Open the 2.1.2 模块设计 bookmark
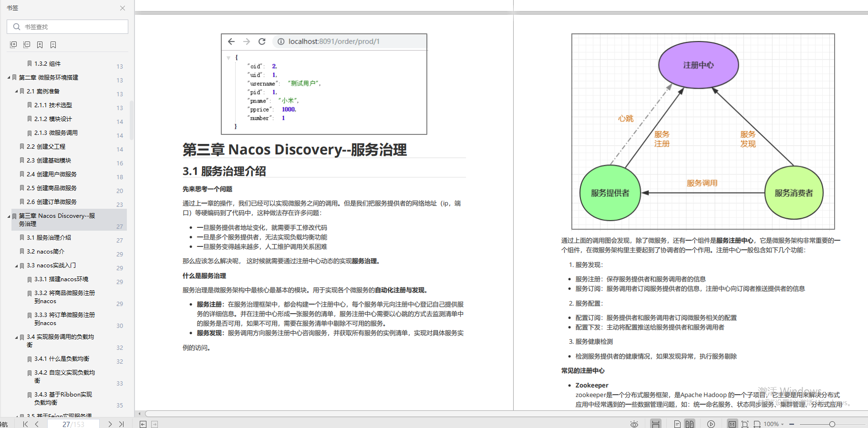Viewport: 868px width, 428px height. (x=53, y=119)
